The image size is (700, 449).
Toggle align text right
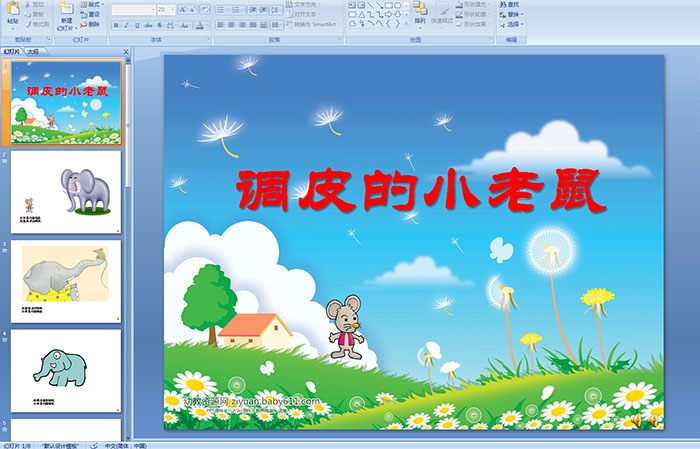click(x=242, y=25)
